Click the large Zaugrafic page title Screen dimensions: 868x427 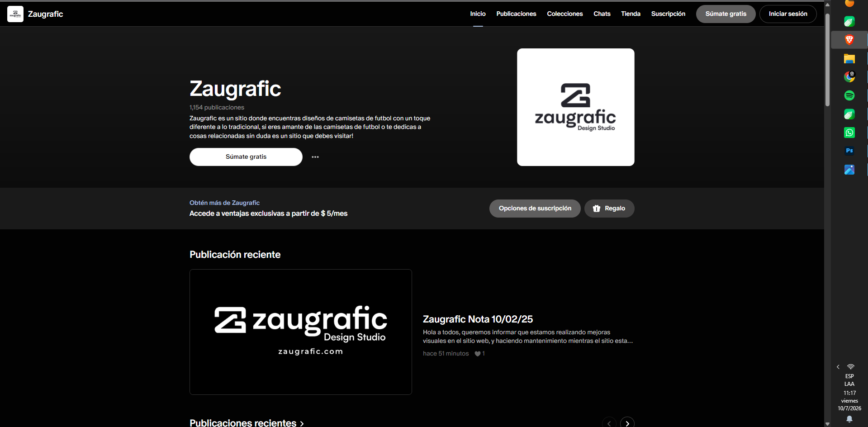(235, 89)
